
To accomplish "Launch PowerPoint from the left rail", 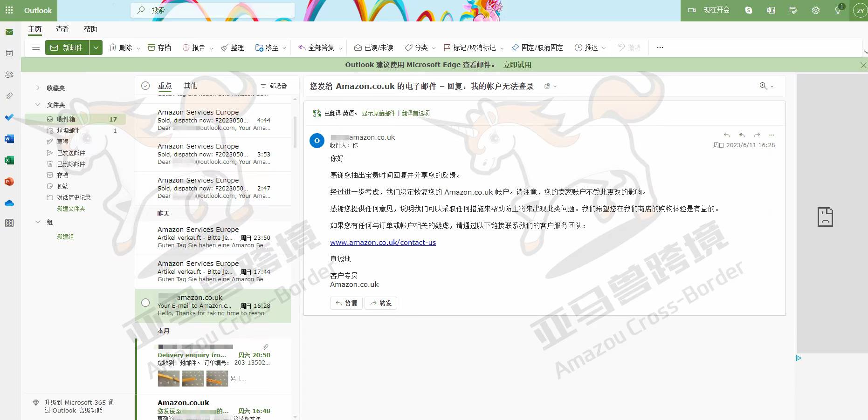I will click(x=9, y=182).
